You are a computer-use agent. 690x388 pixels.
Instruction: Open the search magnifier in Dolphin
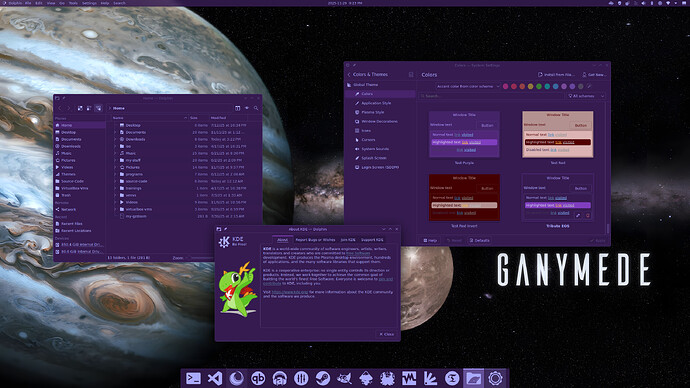click(x=256, y=108)
